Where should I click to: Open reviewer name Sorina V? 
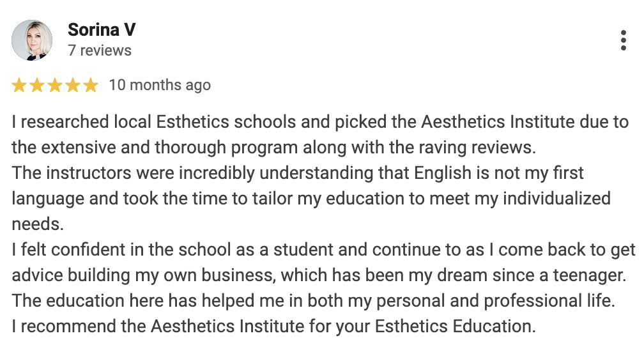click(x=102, y=29)
